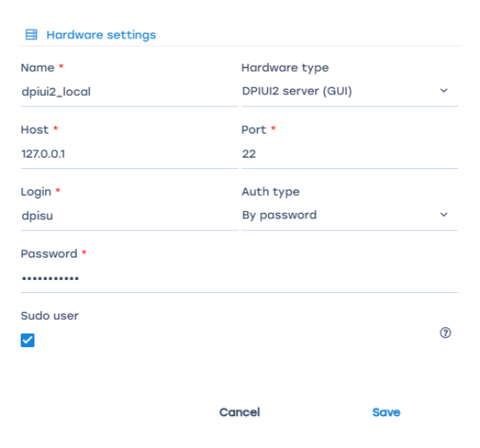Click the Name field label
The height and width of the screenshot is (448, 480).
[x=36, y=68]
